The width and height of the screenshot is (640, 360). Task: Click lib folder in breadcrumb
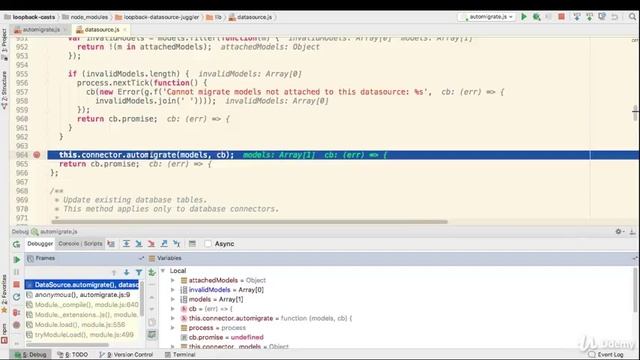[x=214, y=17]
